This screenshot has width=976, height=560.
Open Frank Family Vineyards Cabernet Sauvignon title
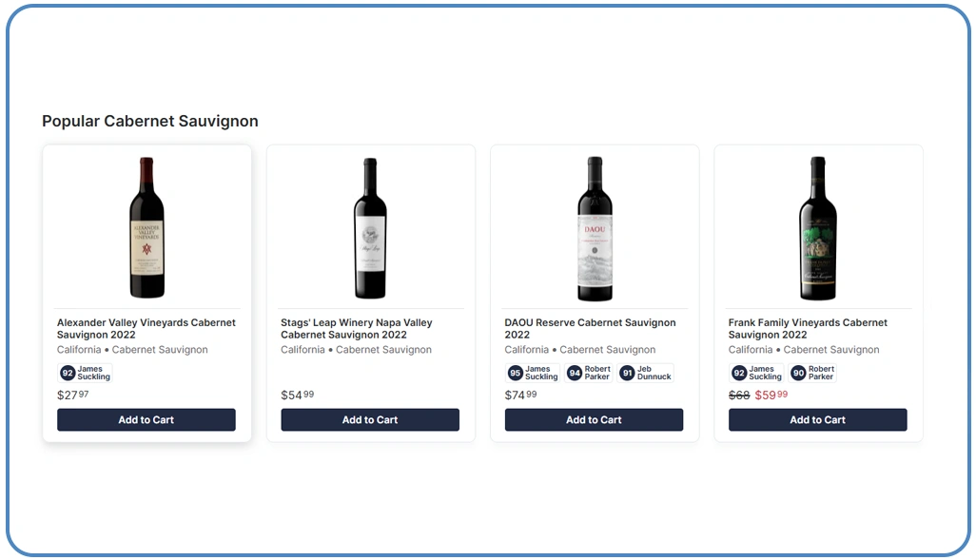coord(808,329)
